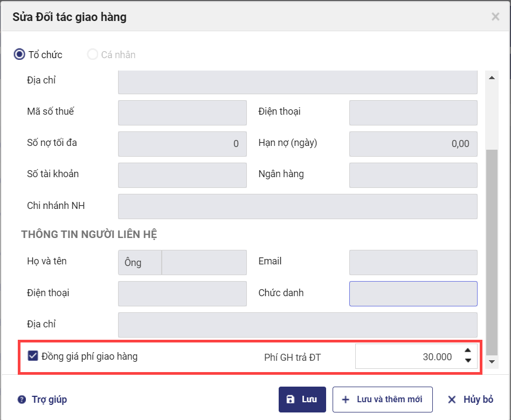
Task: Click the X icon beside Hủy bỏ
Action: [452, 400]
